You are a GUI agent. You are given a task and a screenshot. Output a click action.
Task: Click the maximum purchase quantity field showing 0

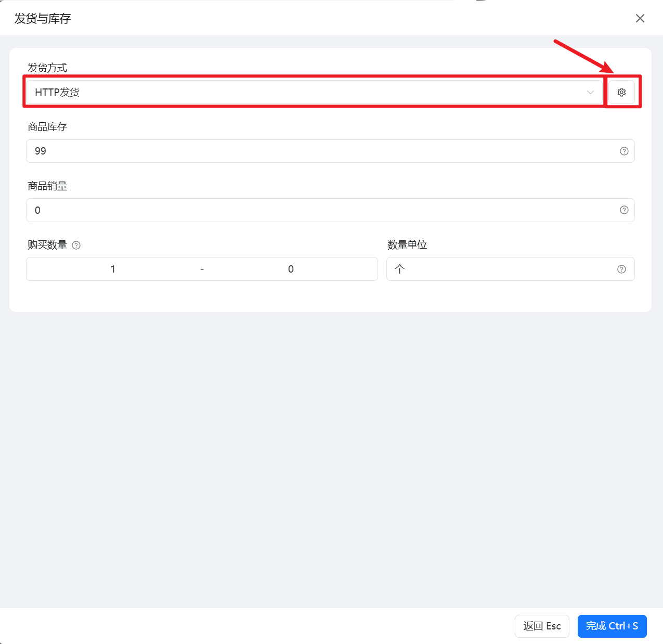pyautogui.click(x=291, y=269)
